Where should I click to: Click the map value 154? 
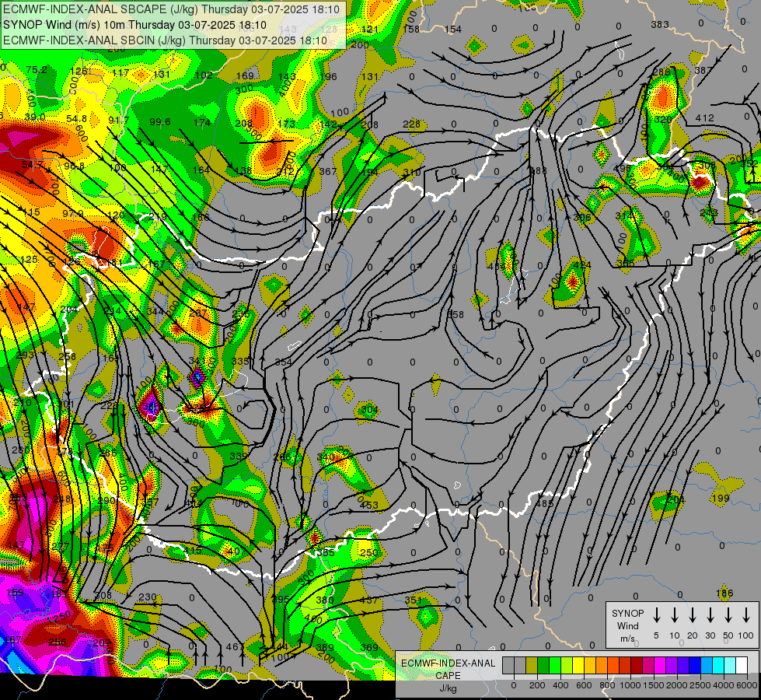pos(453,29)
